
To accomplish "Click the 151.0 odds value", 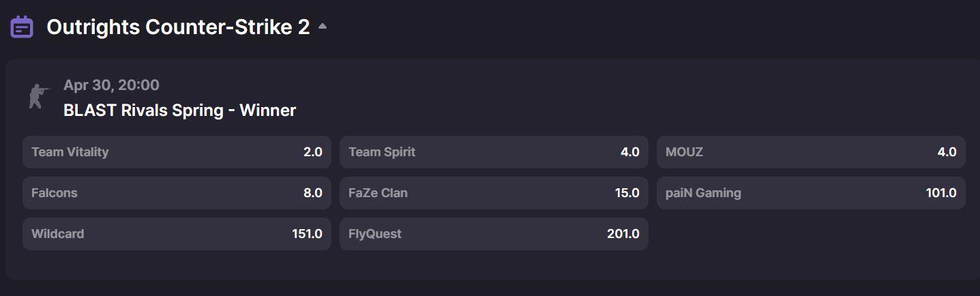I will [x=307, y=234].
